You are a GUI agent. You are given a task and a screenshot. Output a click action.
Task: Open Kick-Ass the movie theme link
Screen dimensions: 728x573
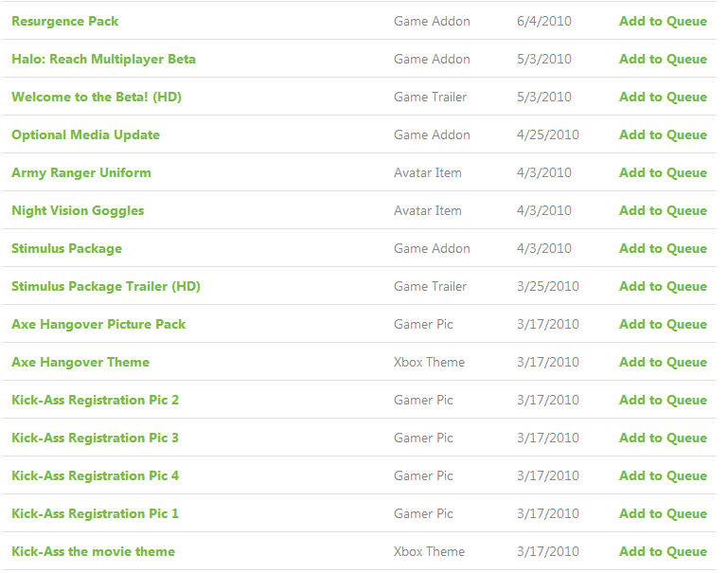coord(94,551)
